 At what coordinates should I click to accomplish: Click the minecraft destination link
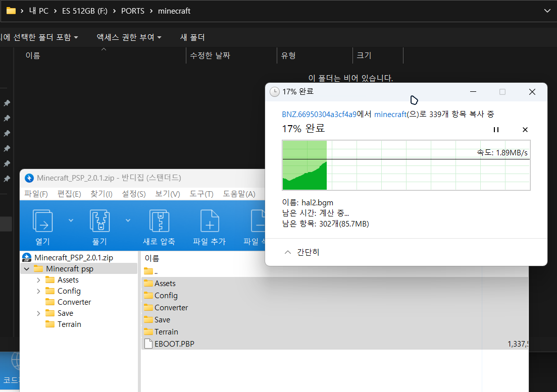(x=390, y=114)
